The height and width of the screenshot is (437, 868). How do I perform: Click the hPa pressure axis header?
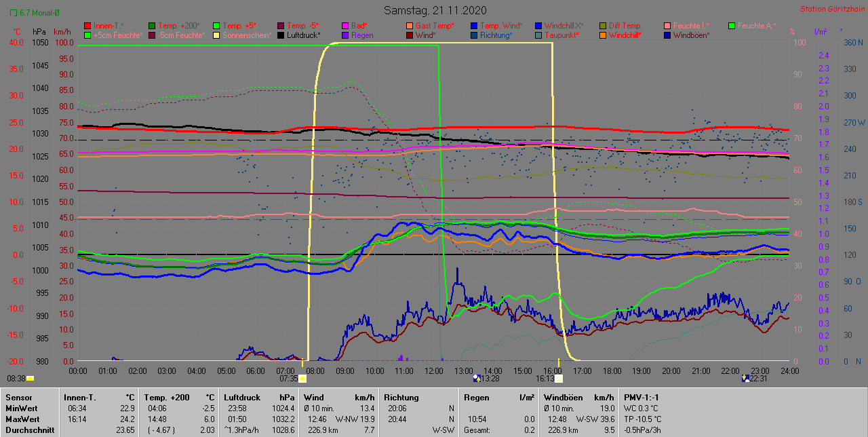40,32
